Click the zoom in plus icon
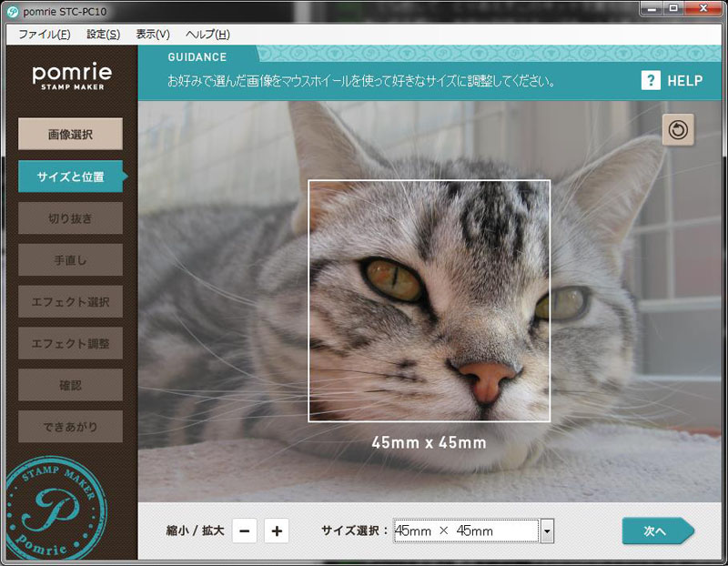This screenshot has width=728, height=566. pos(276,531)
